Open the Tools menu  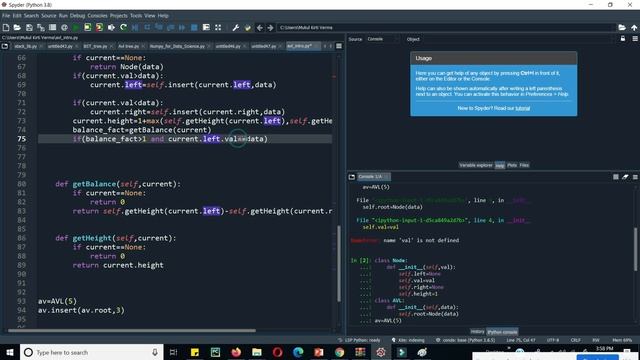pos(136,16)
